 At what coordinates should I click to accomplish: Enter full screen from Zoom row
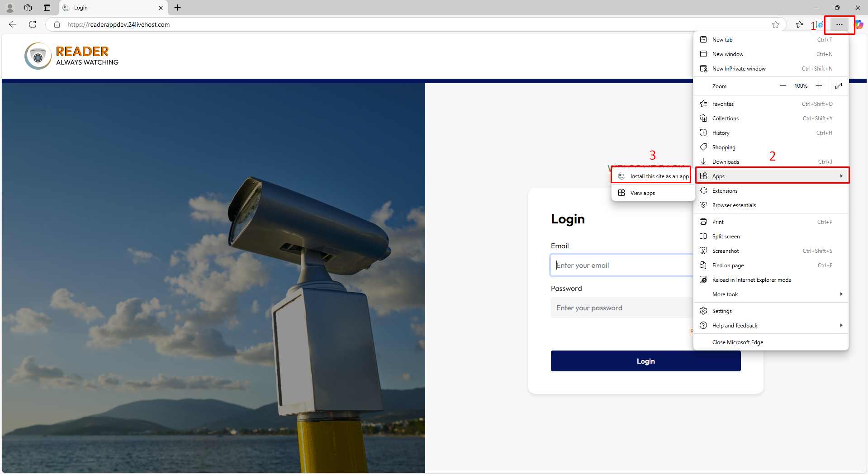coord(839,86)
